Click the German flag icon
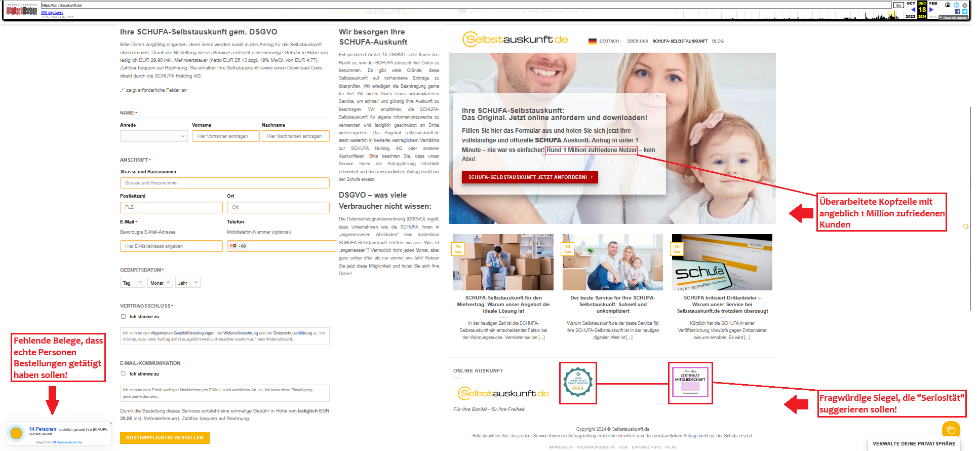 click(x=592, y=42)
